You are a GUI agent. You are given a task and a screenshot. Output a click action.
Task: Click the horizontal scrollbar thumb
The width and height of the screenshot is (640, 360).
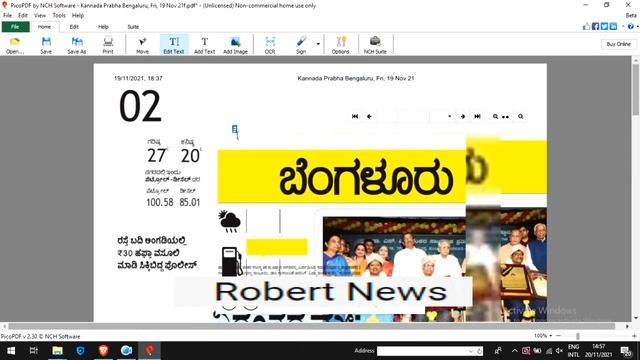point(311,327)
